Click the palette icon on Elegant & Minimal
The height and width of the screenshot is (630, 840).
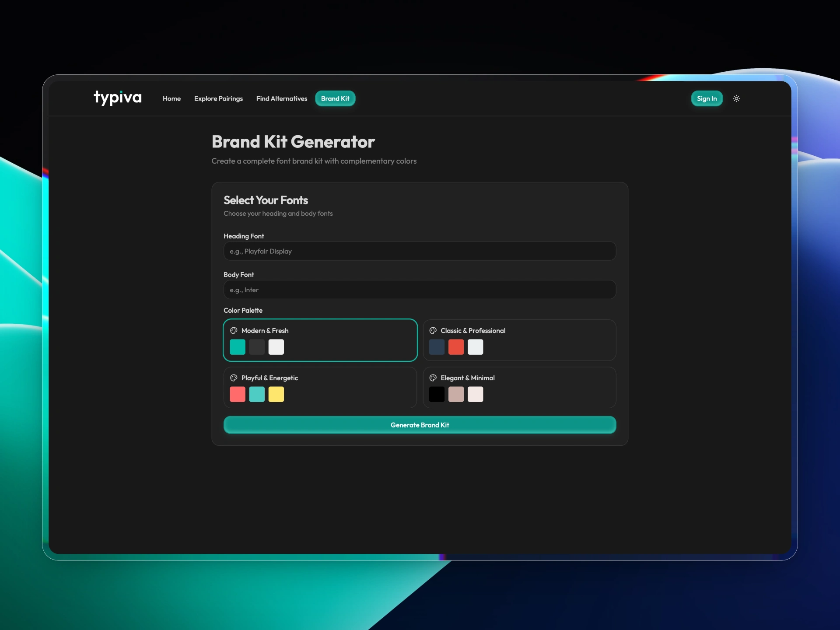pyautogui.click(x=433, y=378)
